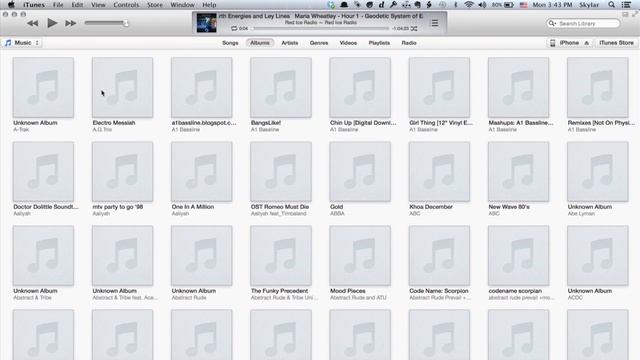Select the New Wave 80's album artwork

pos(518,172)
